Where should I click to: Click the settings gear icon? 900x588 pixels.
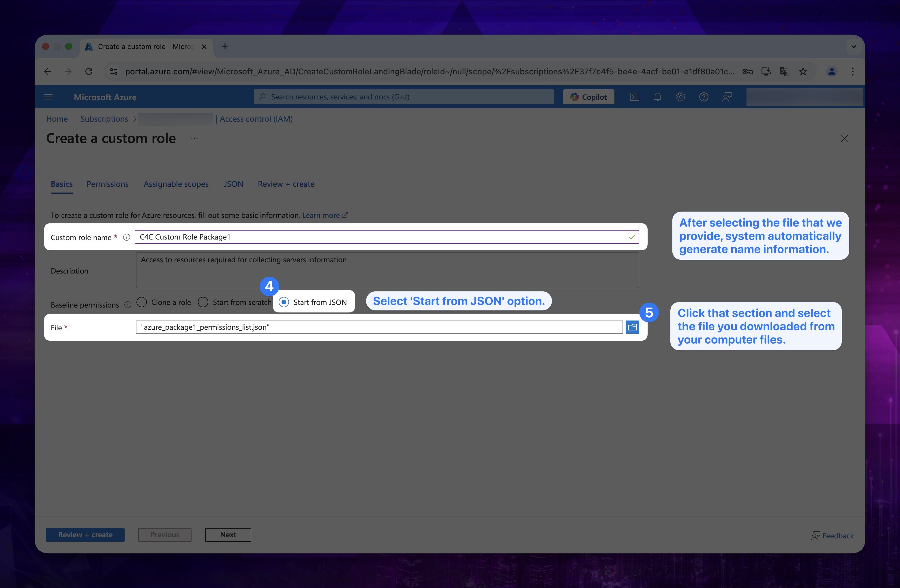click(680, 97)
